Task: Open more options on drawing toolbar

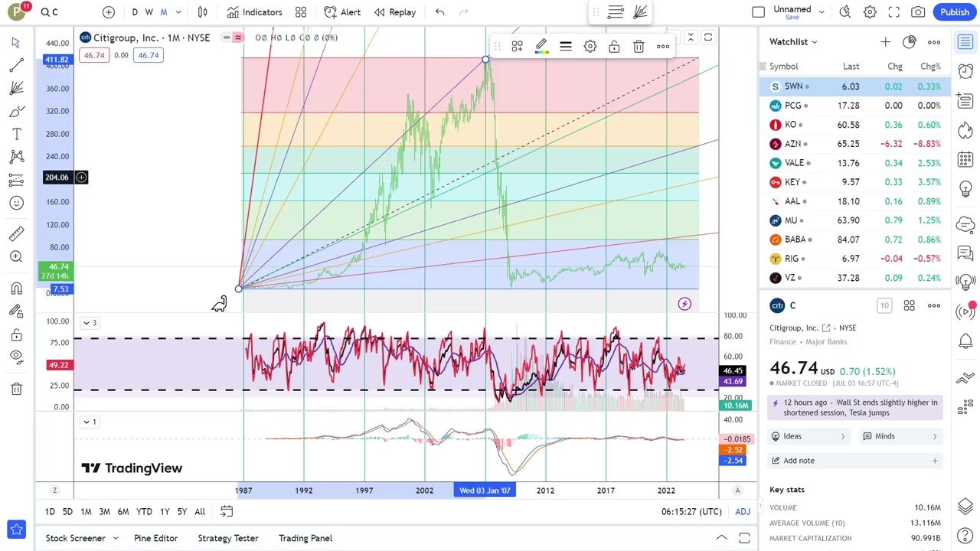Action: click(x=663, y=47)
